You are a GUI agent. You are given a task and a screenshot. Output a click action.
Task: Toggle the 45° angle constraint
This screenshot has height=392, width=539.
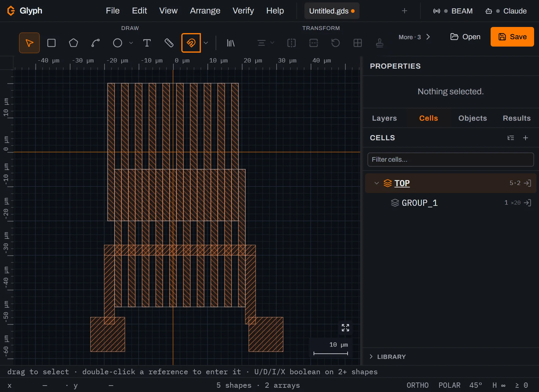coord(476,385)
